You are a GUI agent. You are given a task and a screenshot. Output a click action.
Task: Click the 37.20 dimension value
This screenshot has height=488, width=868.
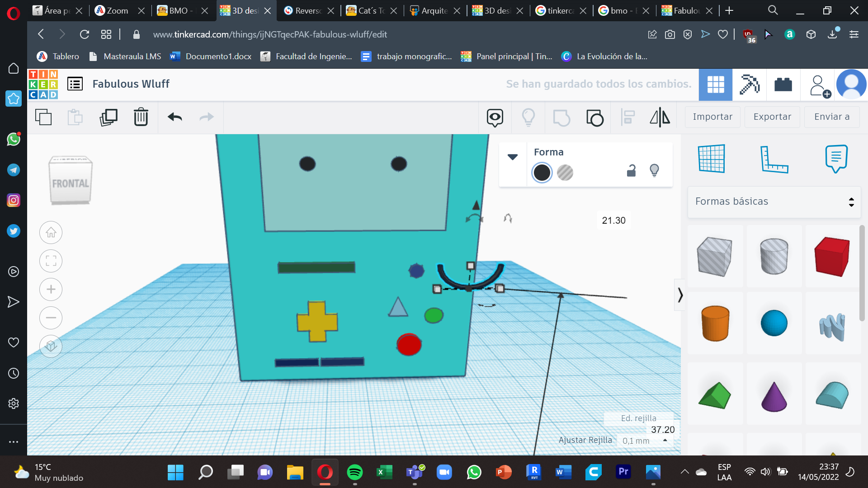click(x=663, y=430)
